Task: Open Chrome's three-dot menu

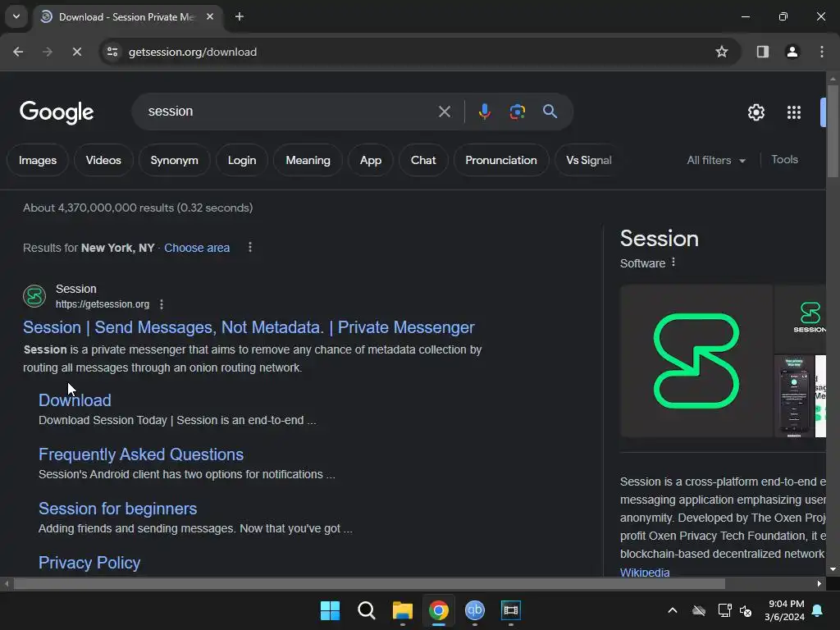Action: coord(822,52)
